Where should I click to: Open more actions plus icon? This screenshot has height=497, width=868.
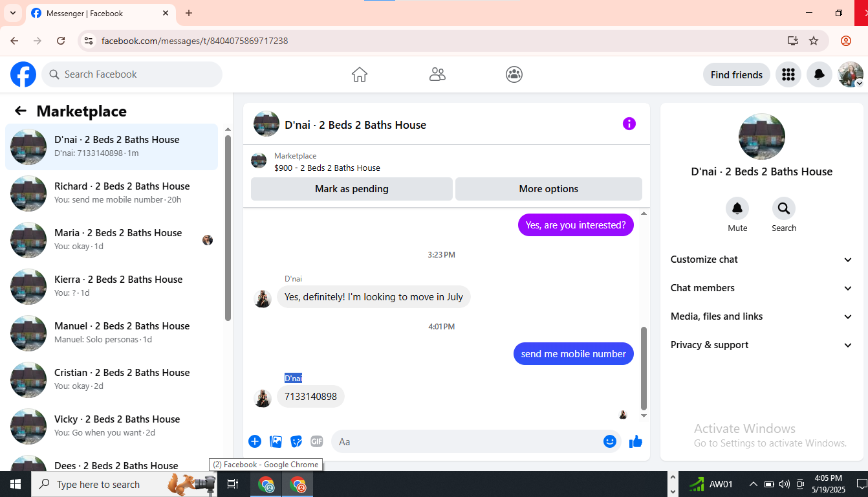click(255, 441)
